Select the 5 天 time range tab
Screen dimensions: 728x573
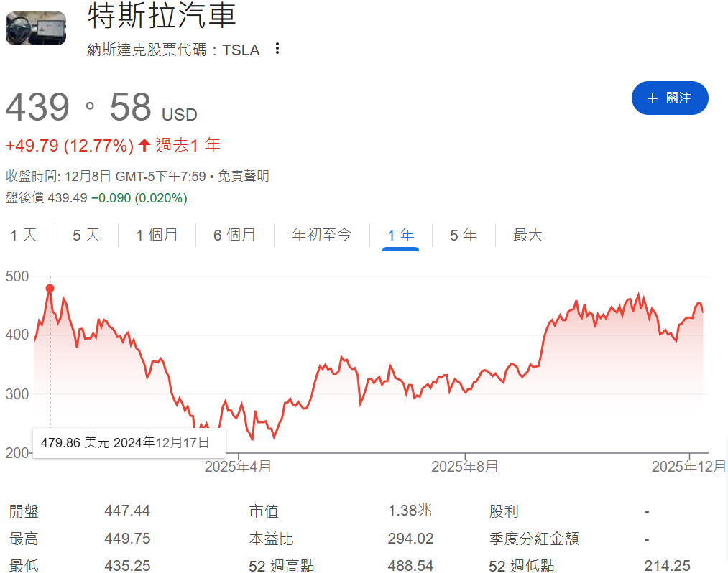point(86,235)
